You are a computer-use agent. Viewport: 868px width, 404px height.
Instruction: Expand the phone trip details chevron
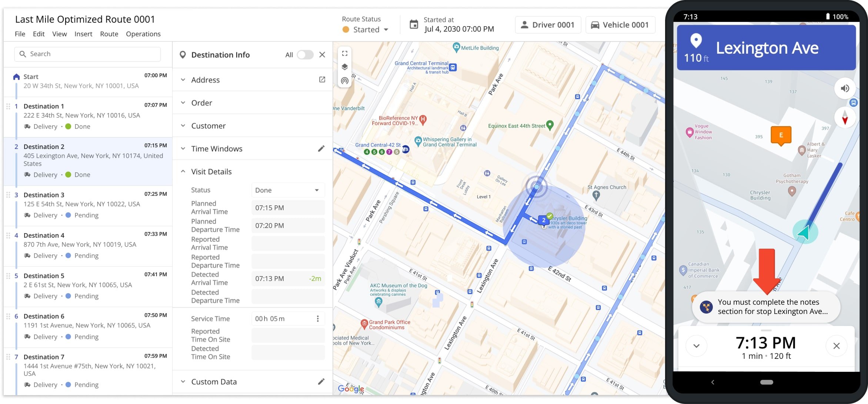tap(697, 346)
